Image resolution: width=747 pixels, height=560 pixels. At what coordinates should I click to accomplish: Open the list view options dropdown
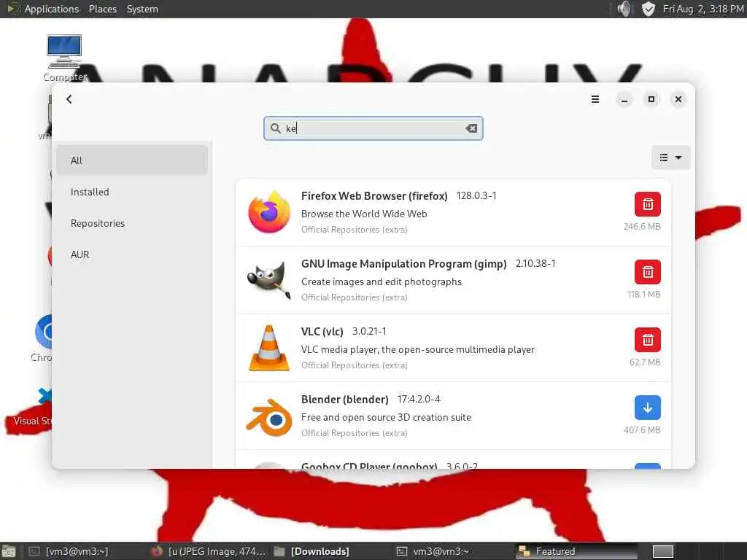coord(670,157)
